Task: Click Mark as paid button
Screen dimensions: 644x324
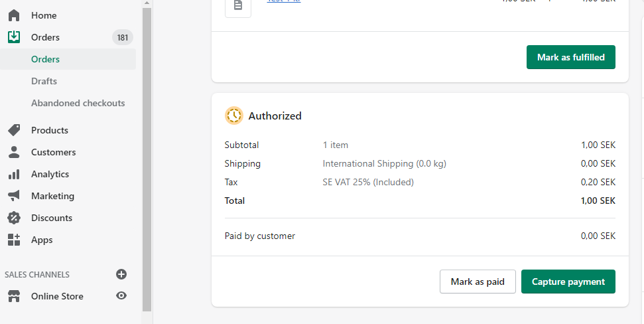Action: (478, 282)
